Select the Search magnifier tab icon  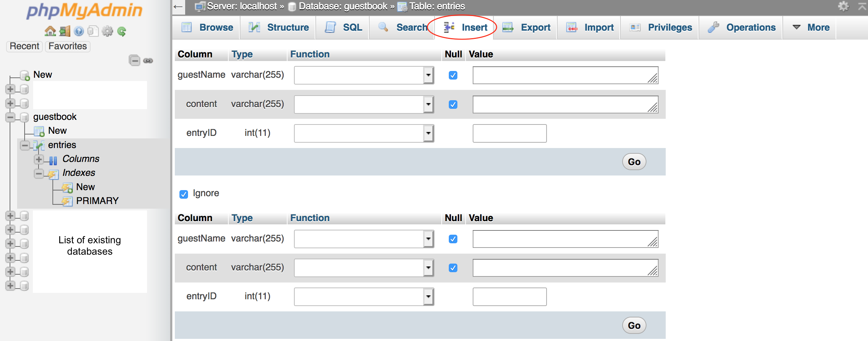pyautogui.click(x=383, y=27)
